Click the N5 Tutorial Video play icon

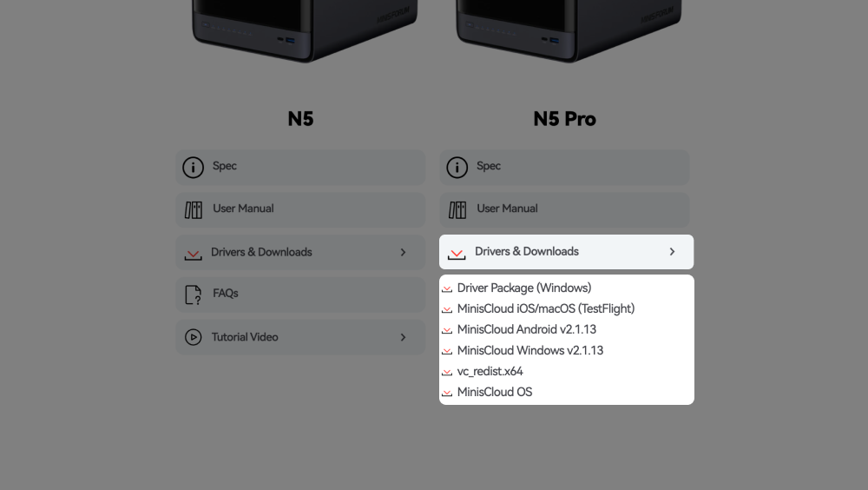193,337
